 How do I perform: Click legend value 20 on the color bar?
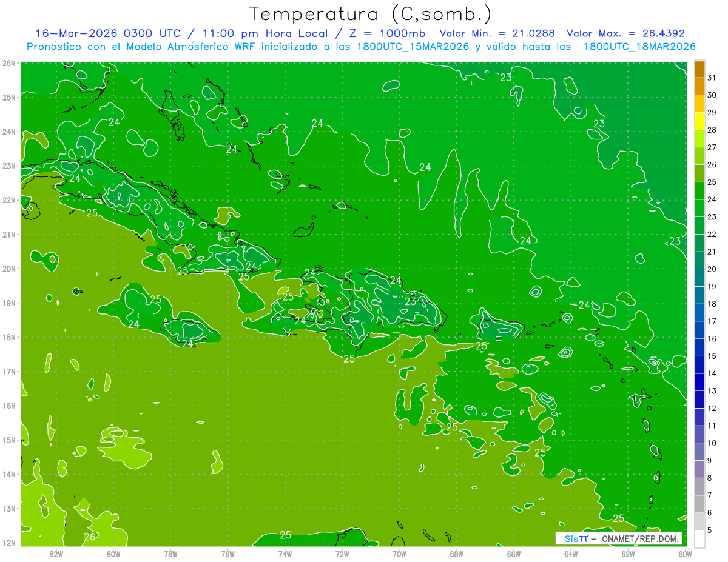[712, 269]
